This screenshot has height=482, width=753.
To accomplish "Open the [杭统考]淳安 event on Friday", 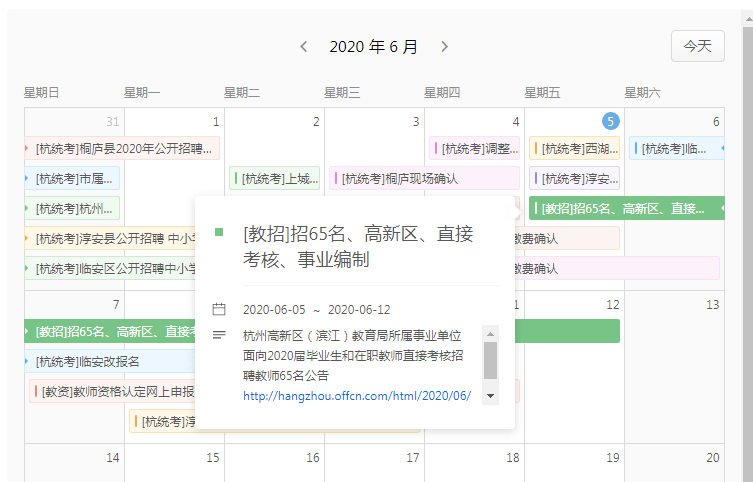I will point(574,179).
